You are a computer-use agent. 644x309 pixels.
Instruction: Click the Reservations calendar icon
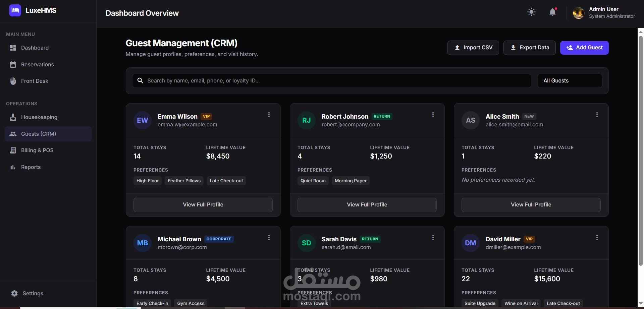[x=13, y=64]
